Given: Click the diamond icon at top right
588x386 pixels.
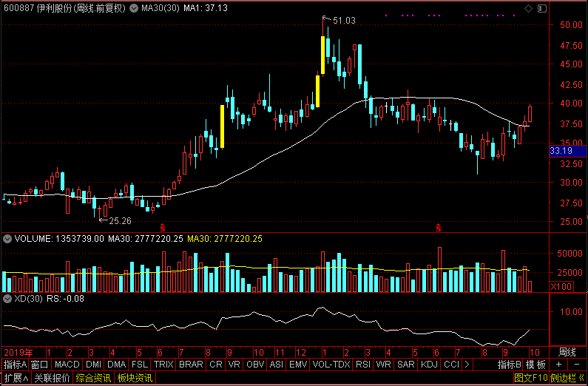Looking at the screenshot, I should [x=528, y=8].
